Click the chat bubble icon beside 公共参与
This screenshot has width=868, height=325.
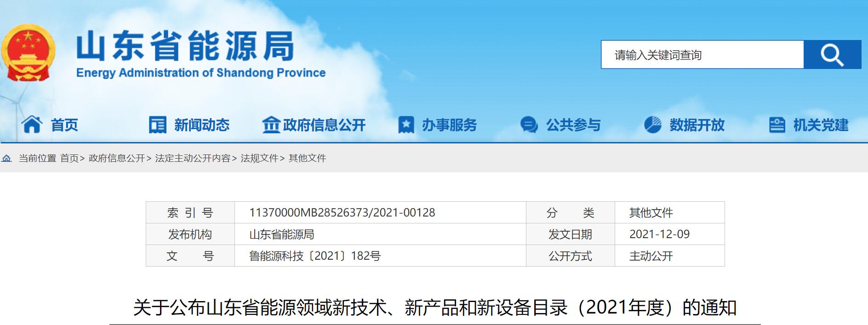click(x=529, y=125)
